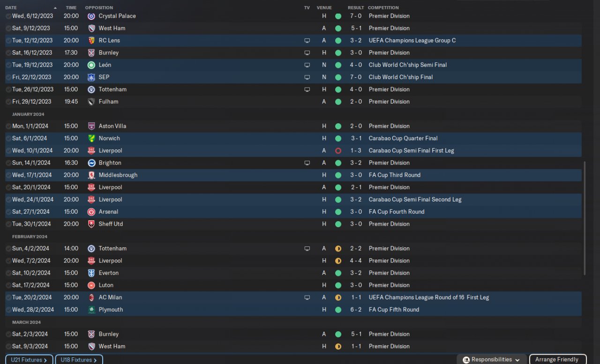Screen dimensions: 600x364
Task: Click the AC Milan club badge
Action: [x=91, y=297]
